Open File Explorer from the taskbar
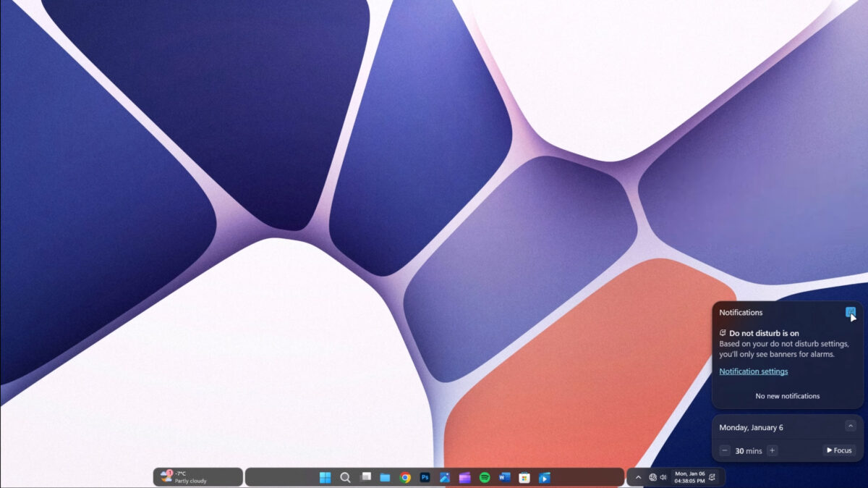Screen dimensions: 868x488 pyautogui.click(x=384, y=477)
